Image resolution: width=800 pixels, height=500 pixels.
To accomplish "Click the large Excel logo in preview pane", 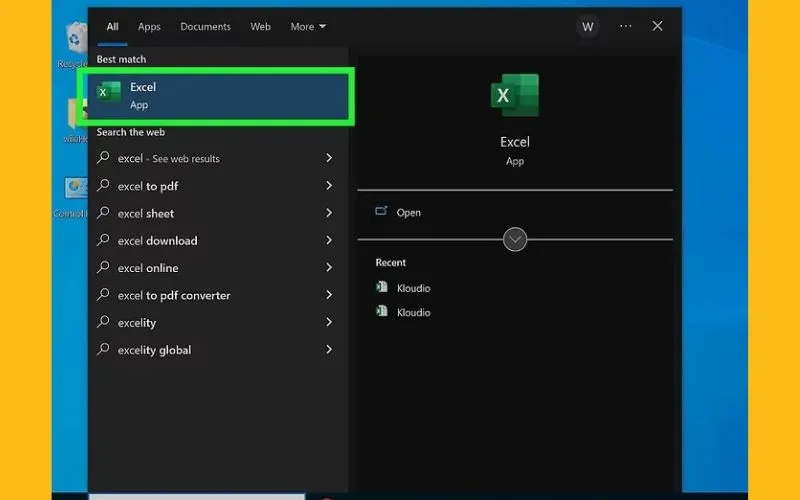I will click(515, 95).
